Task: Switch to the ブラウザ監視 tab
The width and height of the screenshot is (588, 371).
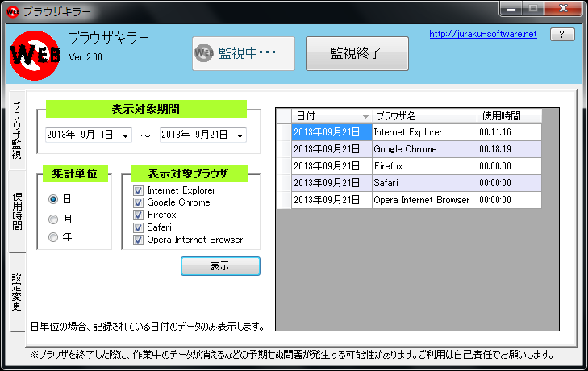Action: click(17, 130)
